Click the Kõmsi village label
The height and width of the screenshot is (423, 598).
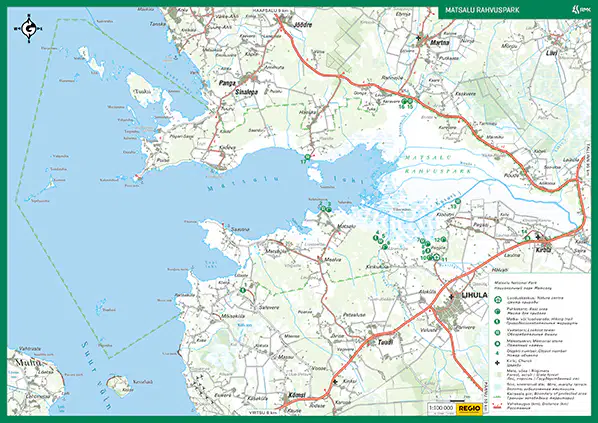(x=297, y=395)
